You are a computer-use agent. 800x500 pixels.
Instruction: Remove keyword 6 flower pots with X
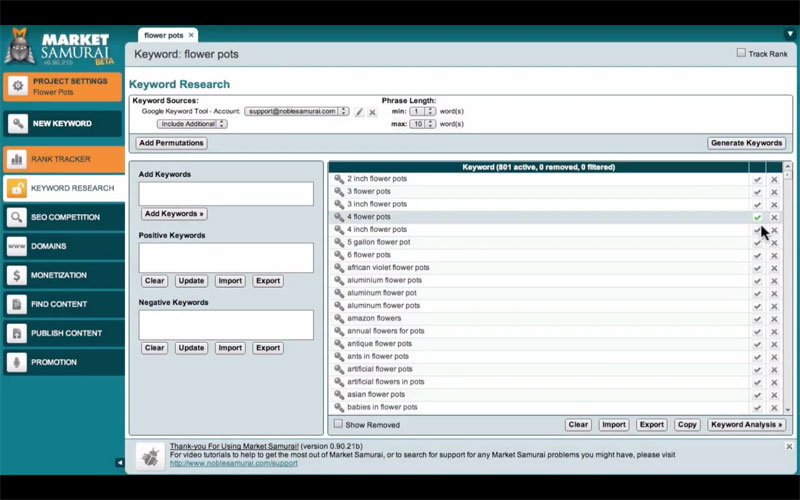pyautogui.click(x=774, y=256)
